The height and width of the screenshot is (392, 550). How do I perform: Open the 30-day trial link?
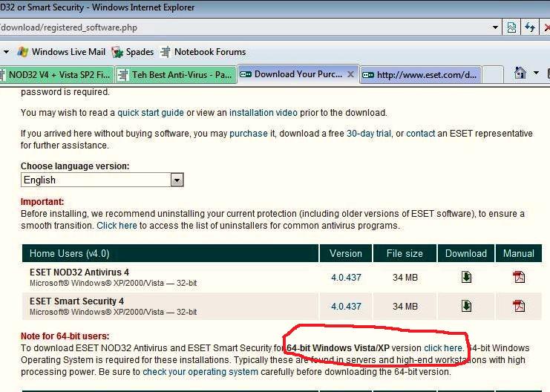[x=369, y=134]
